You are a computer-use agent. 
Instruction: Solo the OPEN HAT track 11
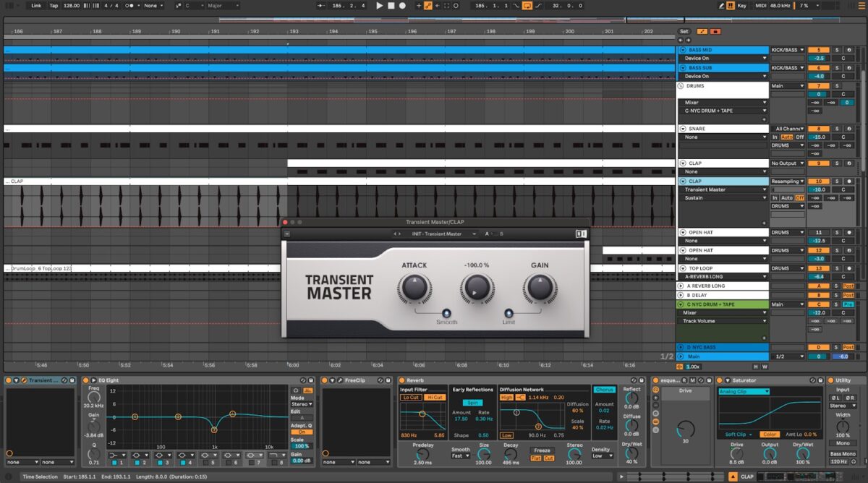point(837,232)
